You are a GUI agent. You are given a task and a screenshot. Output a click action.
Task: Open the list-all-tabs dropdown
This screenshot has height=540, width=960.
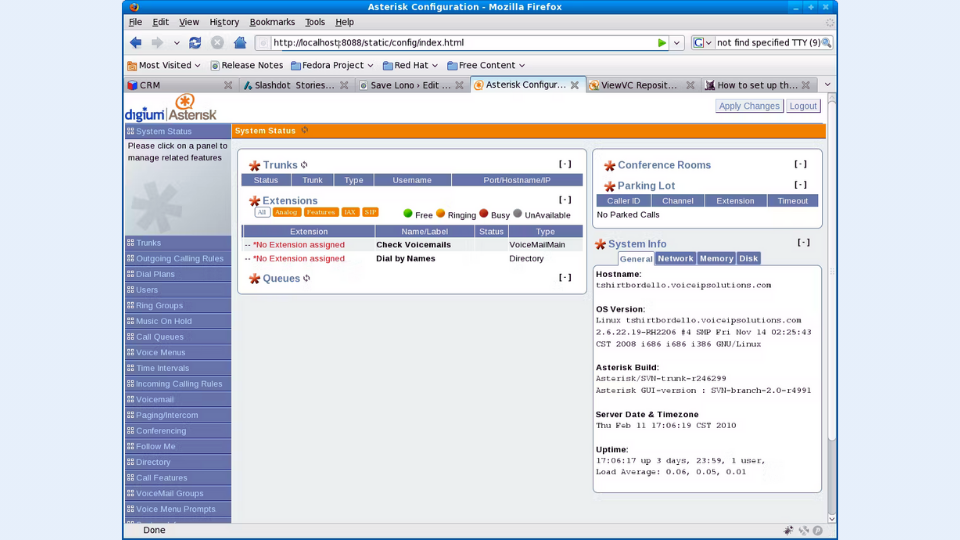pos(827,84)
